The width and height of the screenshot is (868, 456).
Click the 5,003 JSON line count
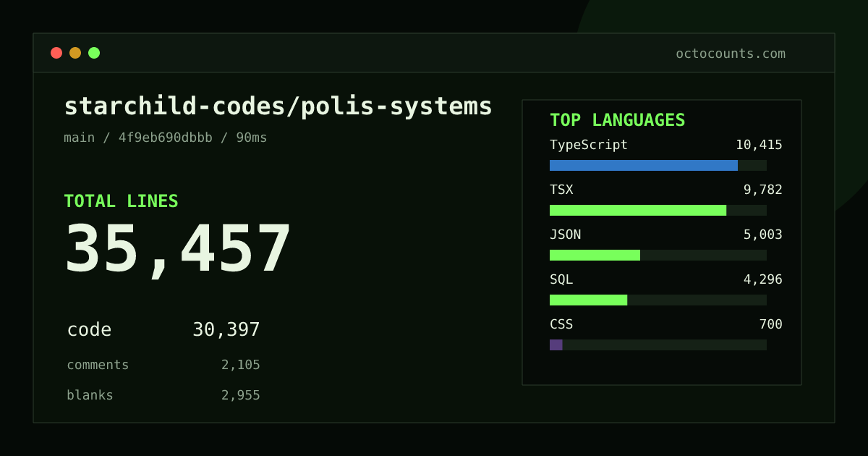[x=763, y=235]
